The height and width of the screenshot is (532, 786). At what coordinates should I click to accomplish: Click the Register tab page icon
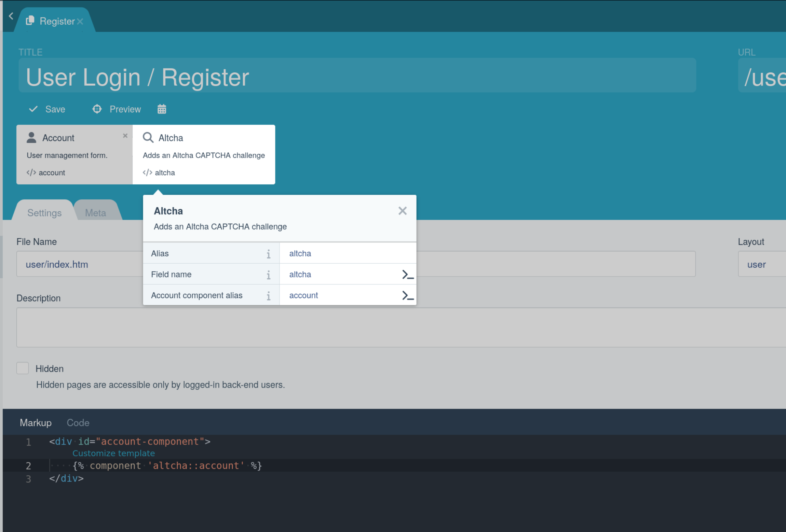[x=30, y=20]
